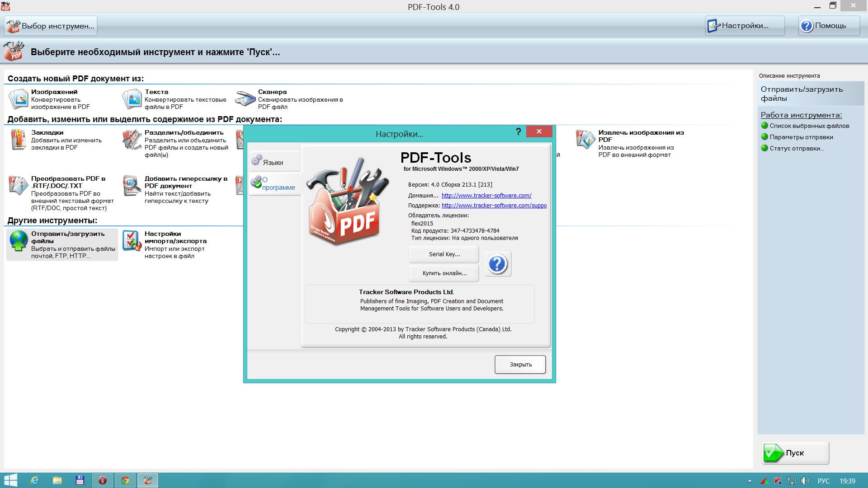Open the Kaspersky tray icon
The width and height of the screenshot is (868, 488).
pos(778,481)
